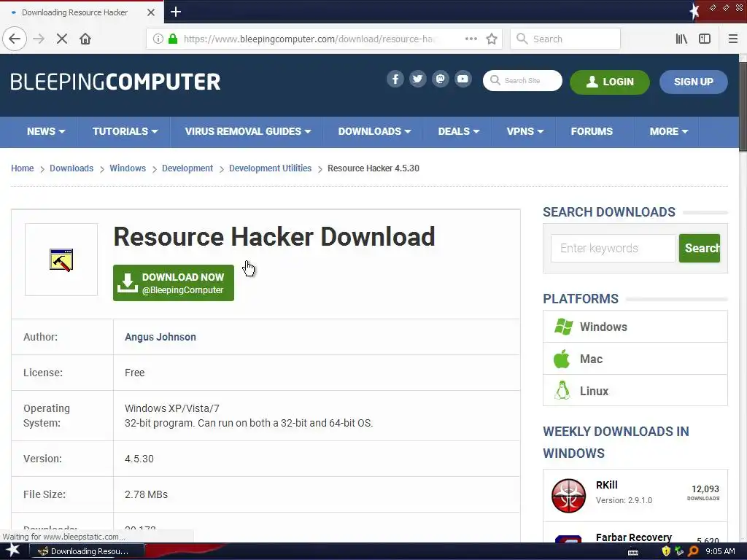
Task: Click the Mac apple logo icon
Action: [x=562, y=359]
